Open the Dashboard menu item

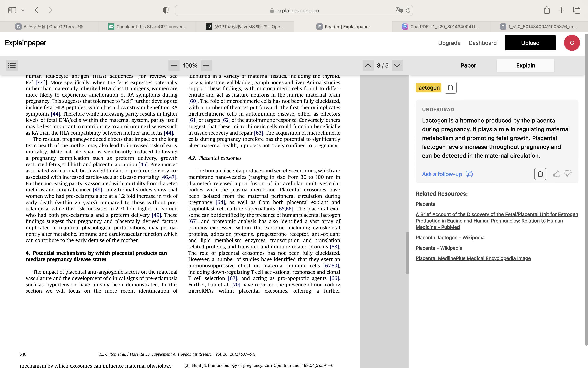tap(482, 43)
